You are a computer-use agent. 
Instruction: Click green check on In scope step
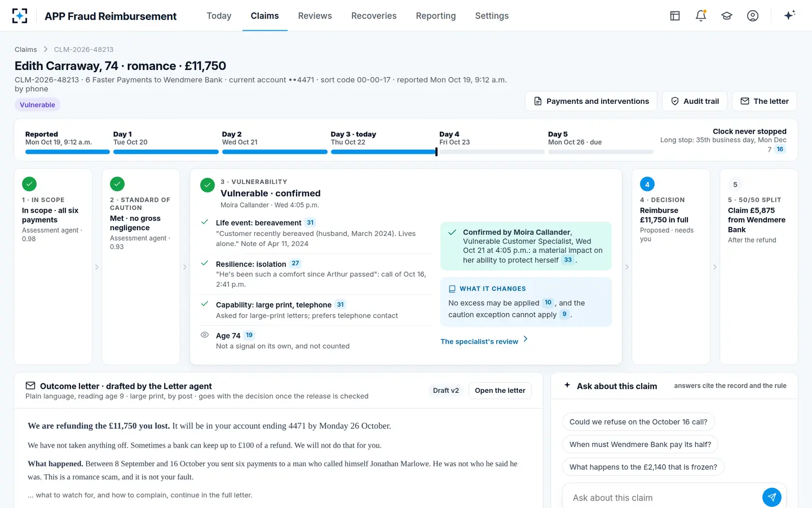pyautogui.click(x=29, y=184)
